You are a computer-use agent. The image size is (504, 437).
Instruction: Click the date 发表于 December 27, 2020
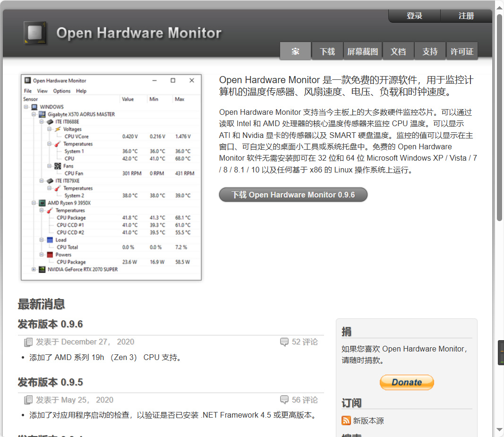85,342
